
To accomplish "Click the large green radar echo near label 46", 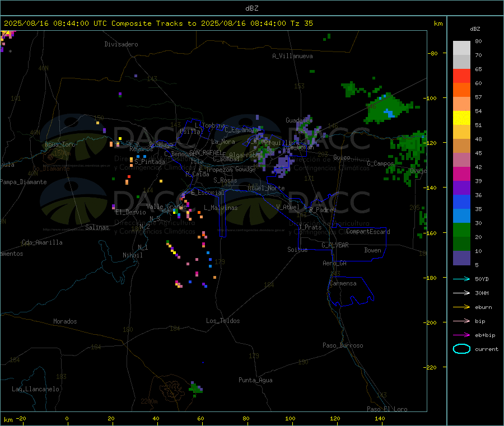I will [x=388, y=109].
